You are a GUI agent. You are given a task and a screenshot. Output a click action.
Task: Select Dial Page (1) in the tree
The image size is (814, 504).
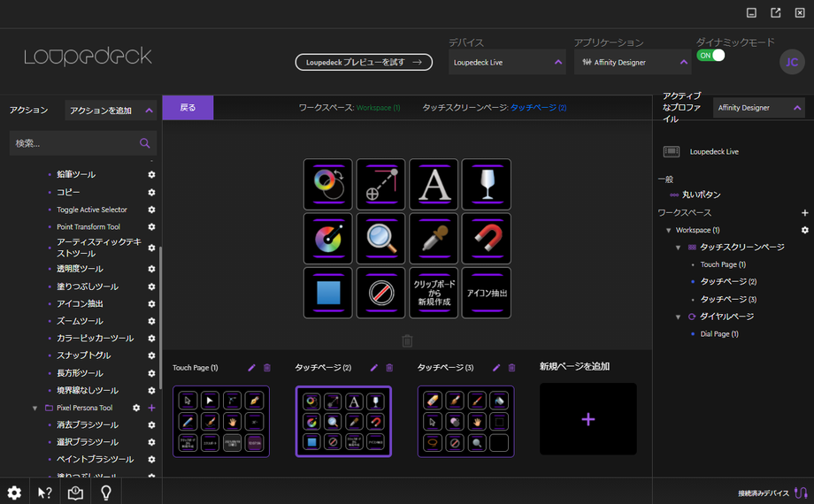click(719, 333)
